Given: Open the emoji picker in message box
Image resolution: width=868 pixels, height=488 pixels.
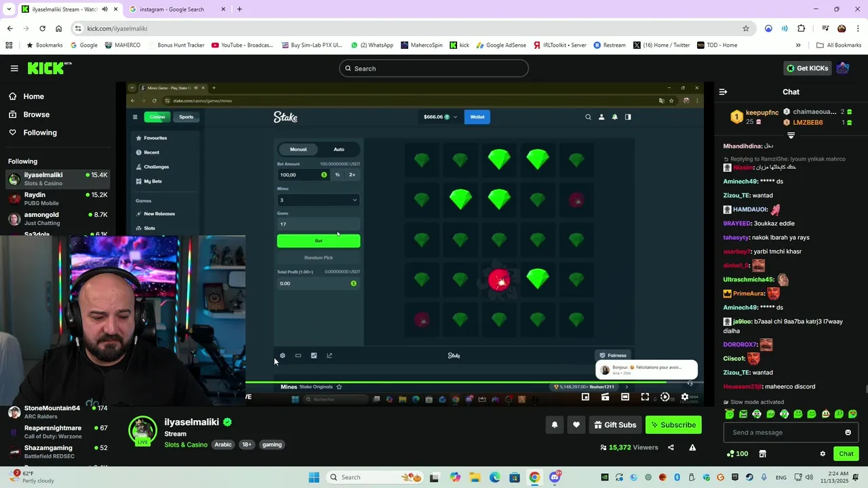Looking at the screenshot, I should [848, 432].
